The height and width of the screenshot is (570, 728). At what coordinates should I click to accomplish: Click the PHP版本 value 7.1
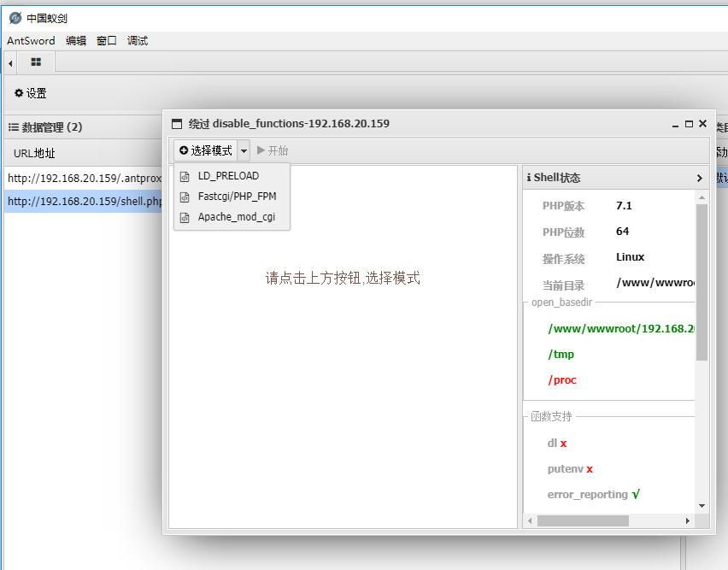click(x=624, y=206)
